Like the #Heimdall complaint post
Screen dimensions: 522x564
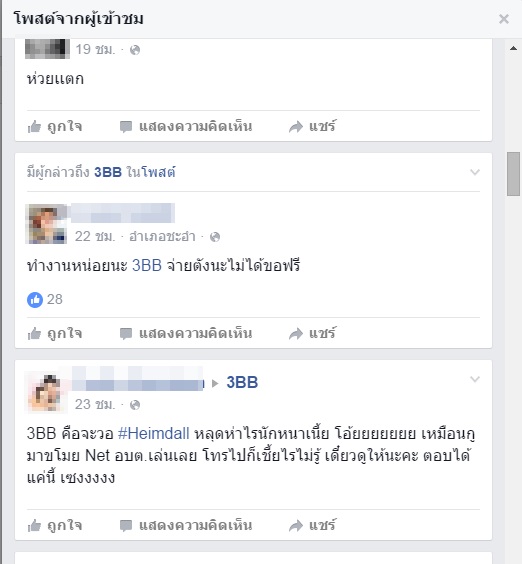(x=55, y=526)
